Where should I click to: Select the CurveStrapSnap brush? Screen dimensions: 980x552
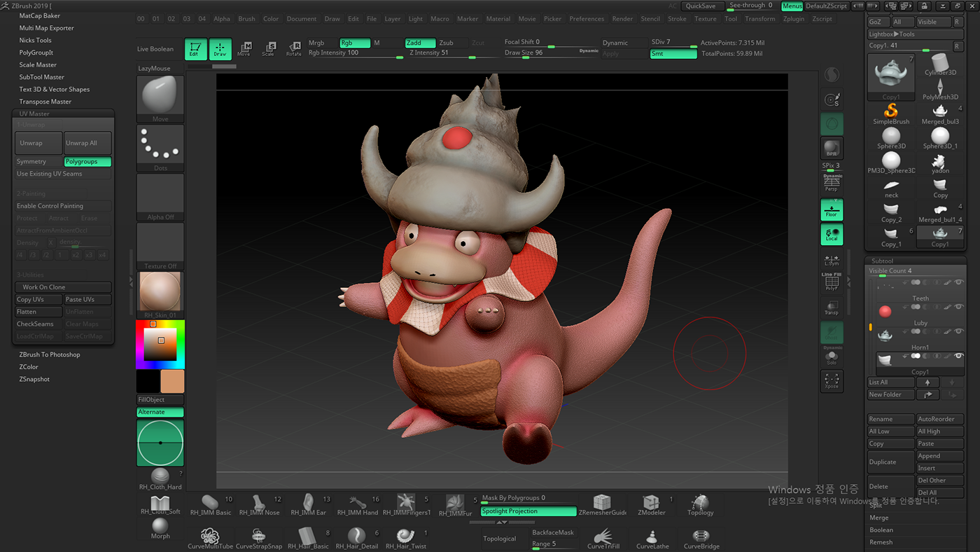(x=259, y=539)
